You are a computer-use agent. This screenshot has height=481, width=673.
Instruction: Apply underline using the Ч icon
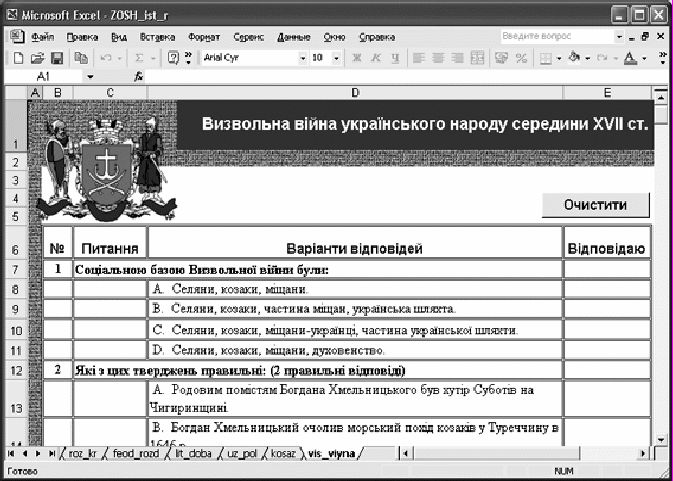tap(395, 58)
